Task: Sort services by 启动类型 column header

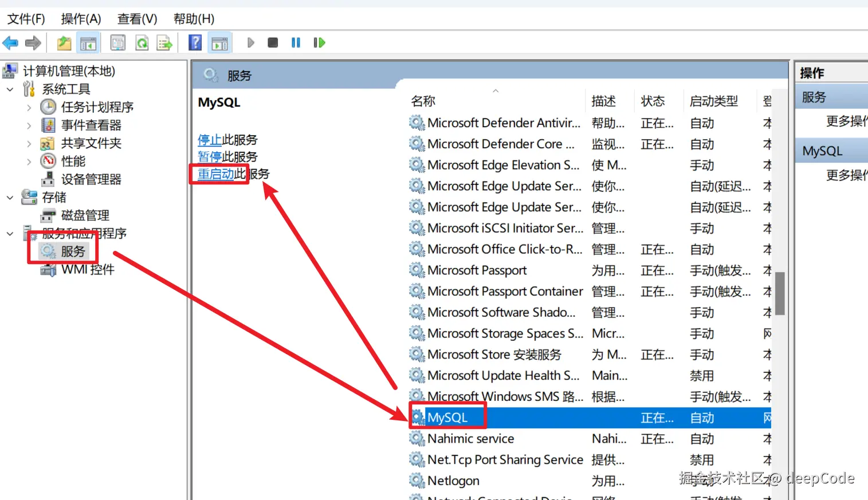Action: pos(714,101)
